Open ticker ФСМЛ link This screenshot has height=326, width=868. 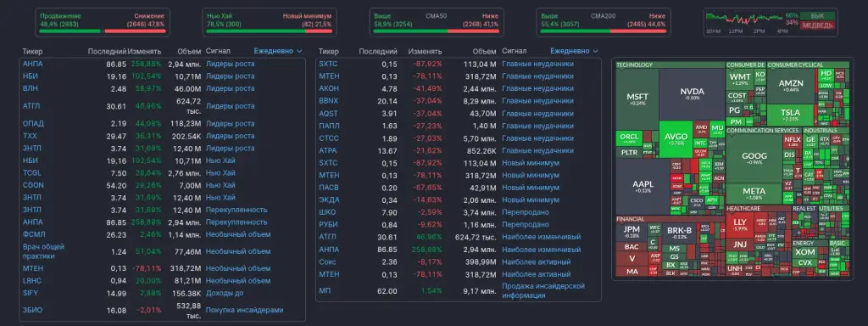34,234
